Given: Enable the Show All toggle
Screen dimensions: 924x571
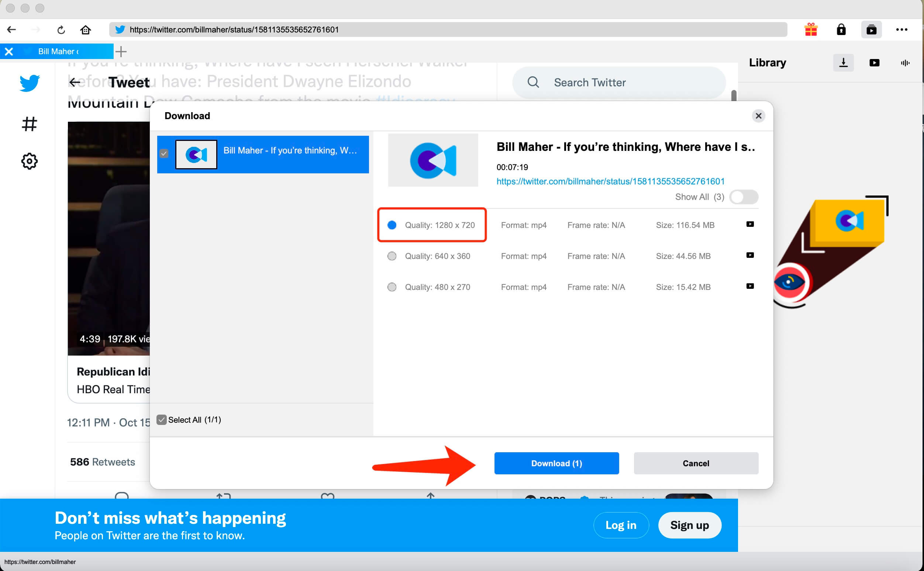Looking at the screenshot, I should pyautogui.click(x=743, y=197).
